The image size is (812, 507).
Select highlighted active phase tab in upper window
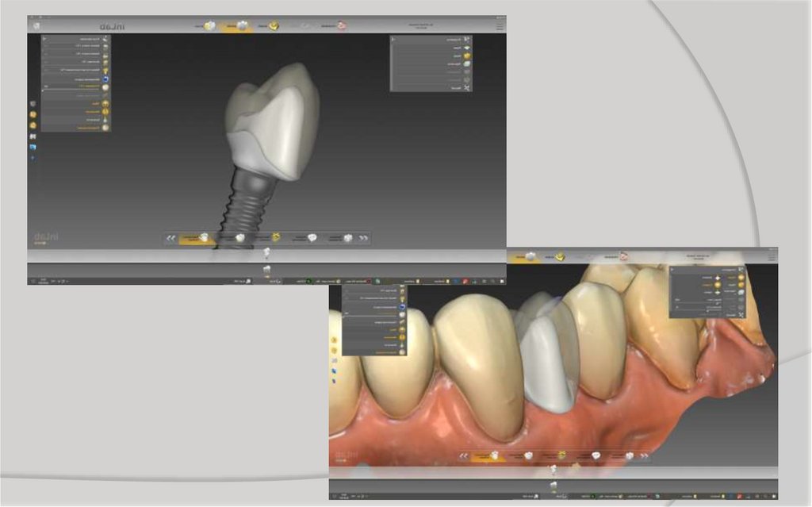[236, 25]
